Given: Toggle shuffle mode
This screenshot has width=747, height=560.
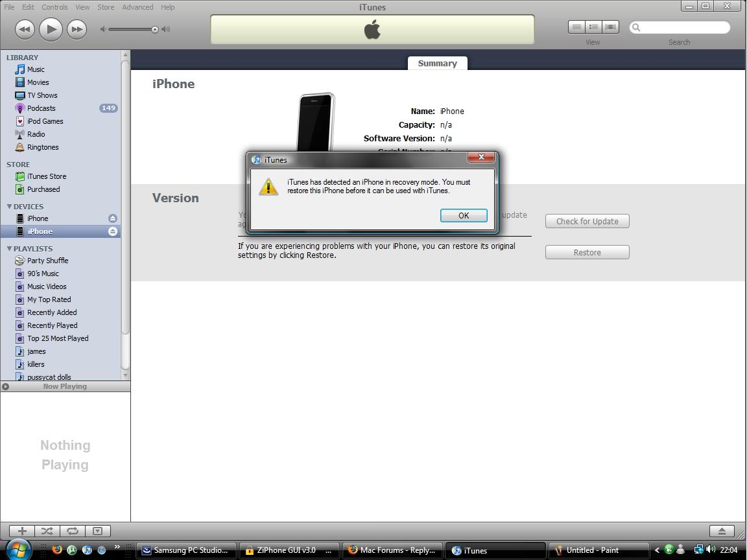Looking at the screenshot, I should click(x=47, y=531).
